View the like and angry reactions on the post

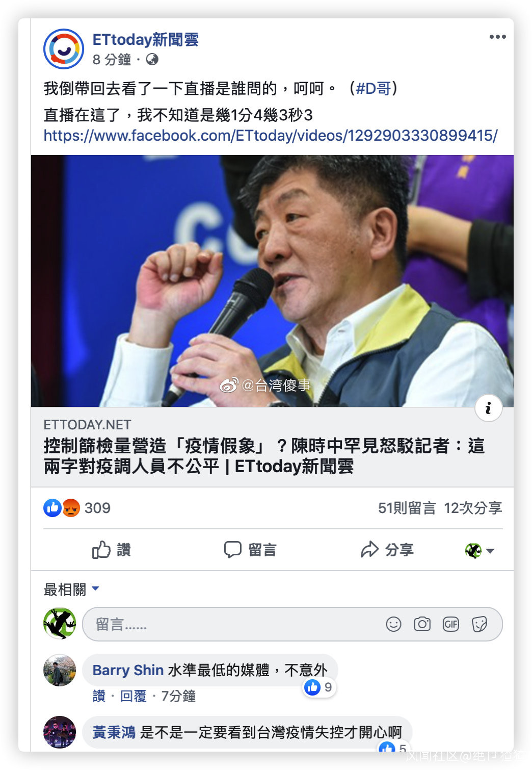point(77,508)
